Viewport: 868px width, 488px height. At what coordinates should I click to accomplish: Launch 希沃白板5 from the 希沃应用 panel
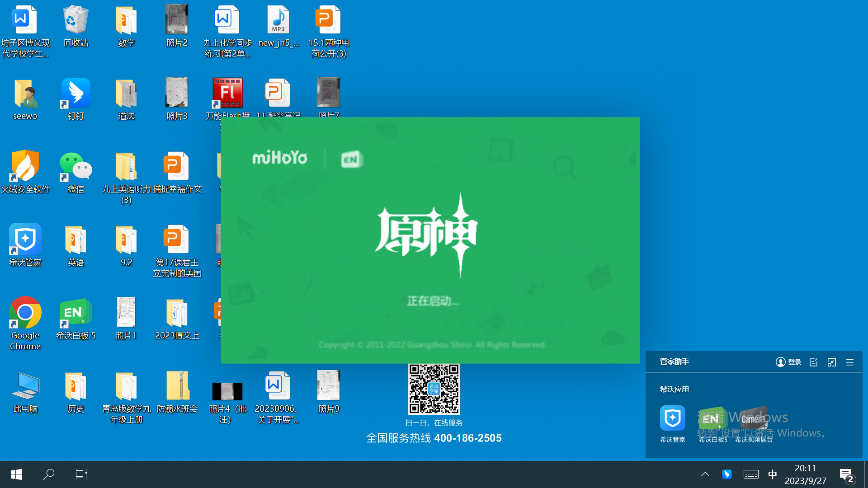point(713,424)
